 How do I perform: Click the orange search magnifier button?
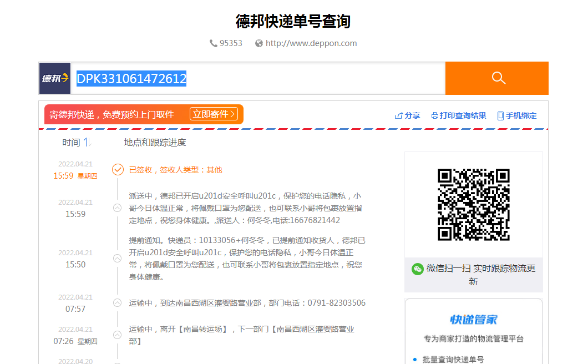pyautogui.click(x=497, y=78)
